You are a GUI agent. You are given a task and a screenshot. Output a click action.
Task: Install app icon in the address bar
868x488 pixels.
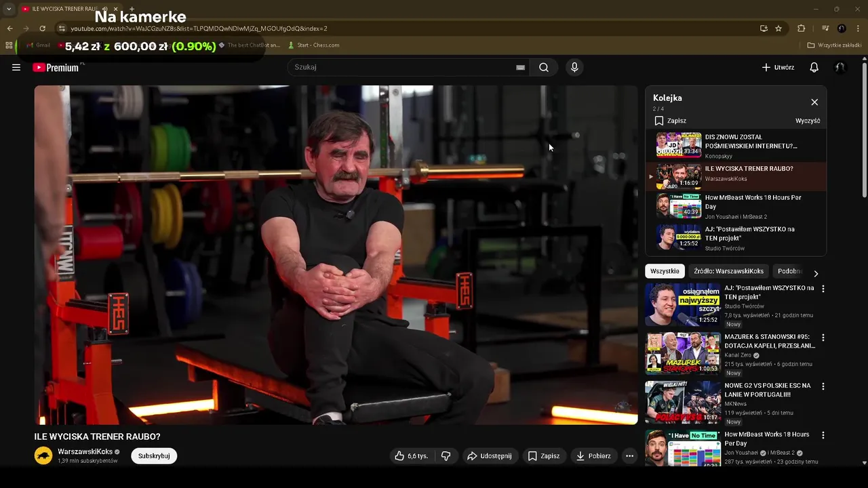pyautogui.click(x=764, y=28)
